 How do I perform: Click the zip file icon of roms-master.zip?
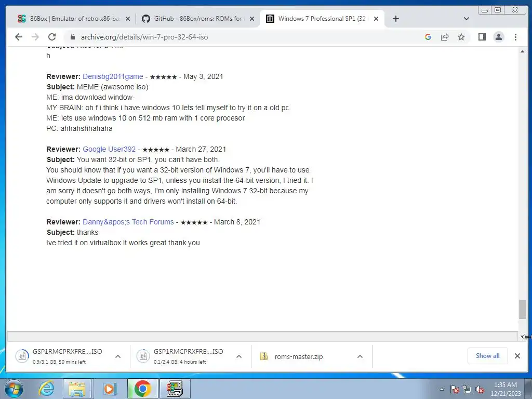pyautogui.click(x=264, y=356)
